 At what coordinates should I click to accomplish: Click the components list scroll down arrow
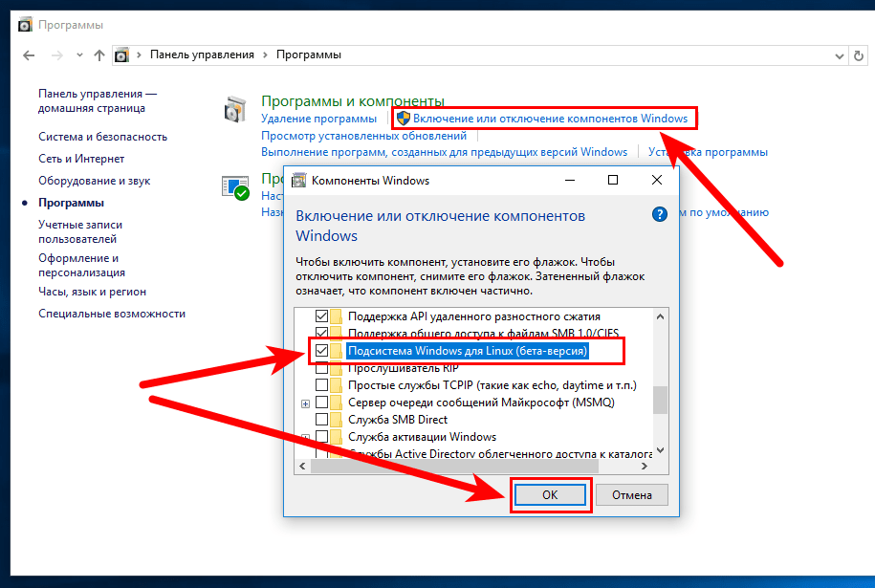tap(660, 450)
